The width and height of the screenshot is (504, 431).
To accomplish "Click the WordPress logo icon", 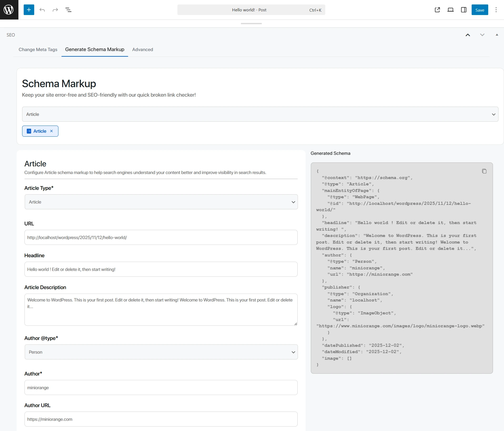I will click(x=9, y=10).
